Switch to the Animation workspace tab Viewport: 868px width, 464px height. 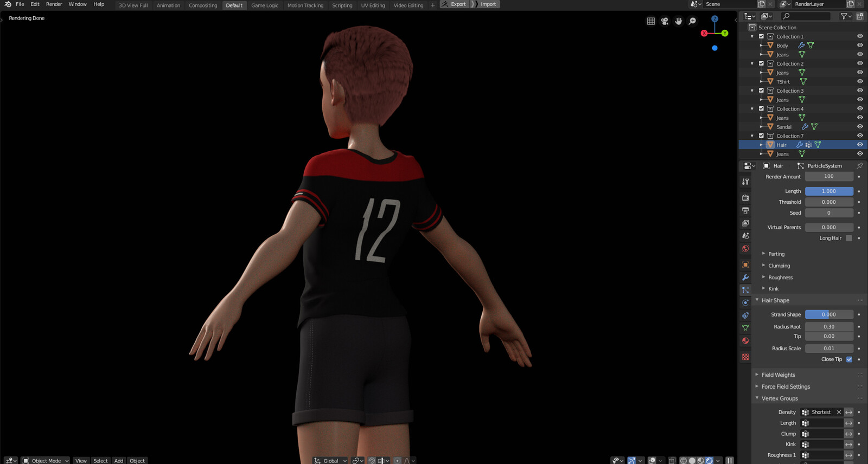pyautogui.click(x=168, y=5)
